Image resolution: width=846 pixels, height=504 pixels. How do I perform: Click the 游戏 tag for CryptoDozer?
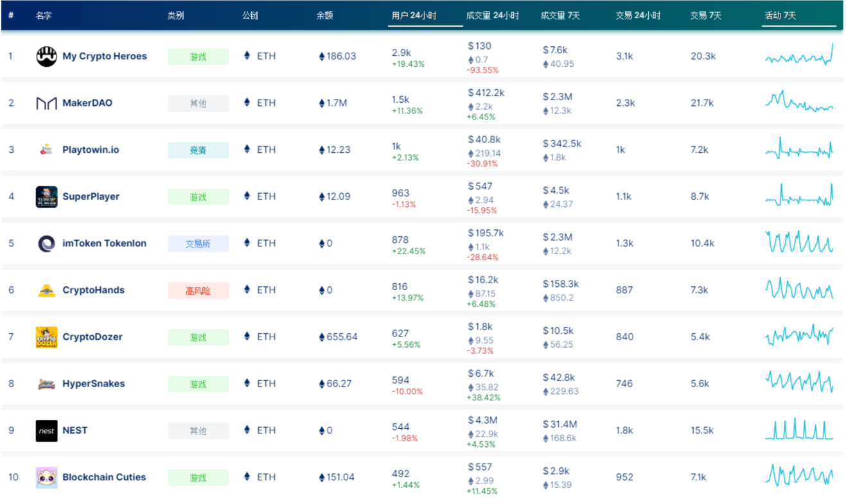coord(198,337)
